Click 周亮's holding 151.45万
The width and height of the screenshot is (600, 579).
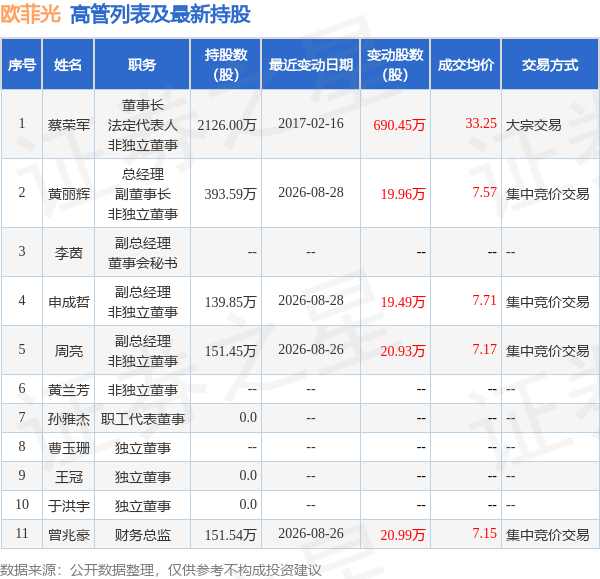coord(230,351)
